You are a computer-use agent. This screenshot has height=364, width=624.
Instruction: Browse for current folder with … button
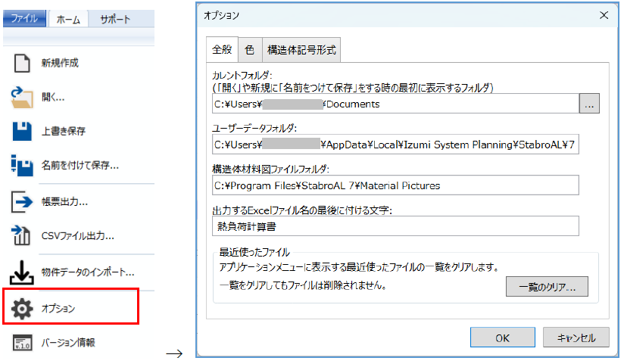point(589,104)
